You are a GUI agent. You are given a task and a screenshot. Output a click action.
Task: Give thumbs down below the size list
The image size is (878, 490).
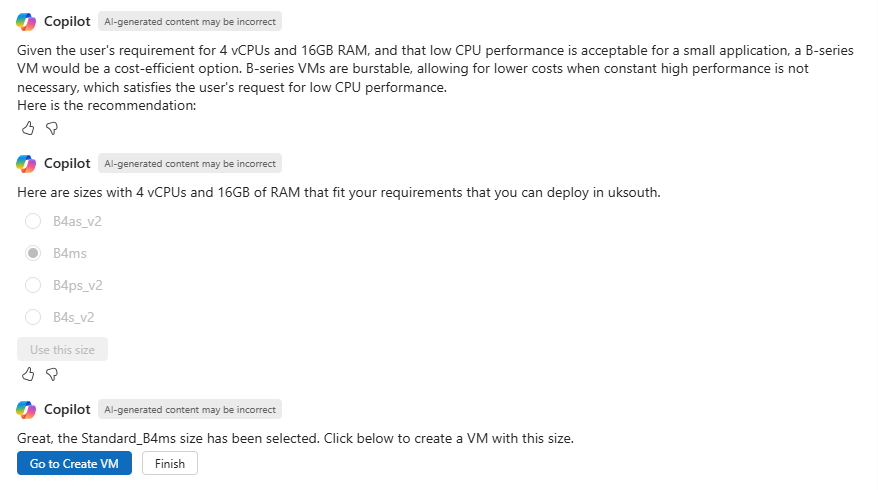point(52,374)
